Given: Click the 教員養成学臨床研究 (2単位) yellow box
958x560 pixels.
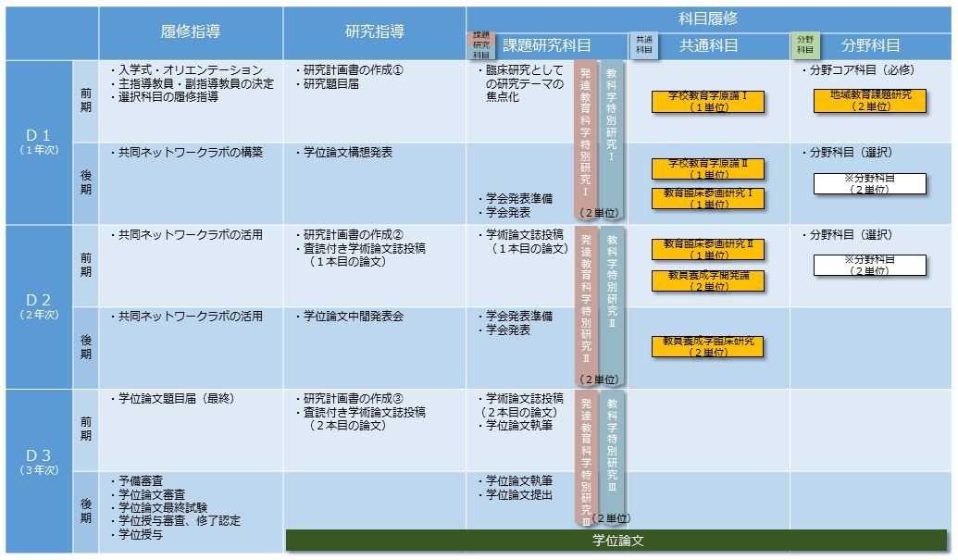Looking at the screenshot, I should point(707,347).
